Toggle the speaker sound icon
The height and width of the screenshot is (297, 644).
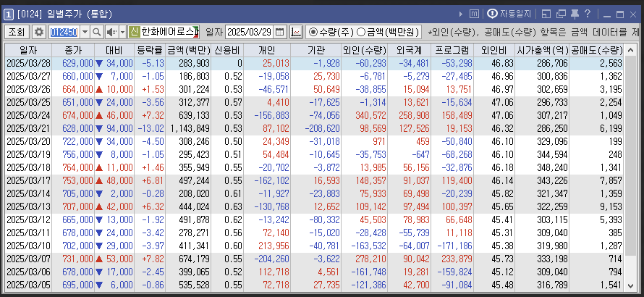click(x=111, y=32)
